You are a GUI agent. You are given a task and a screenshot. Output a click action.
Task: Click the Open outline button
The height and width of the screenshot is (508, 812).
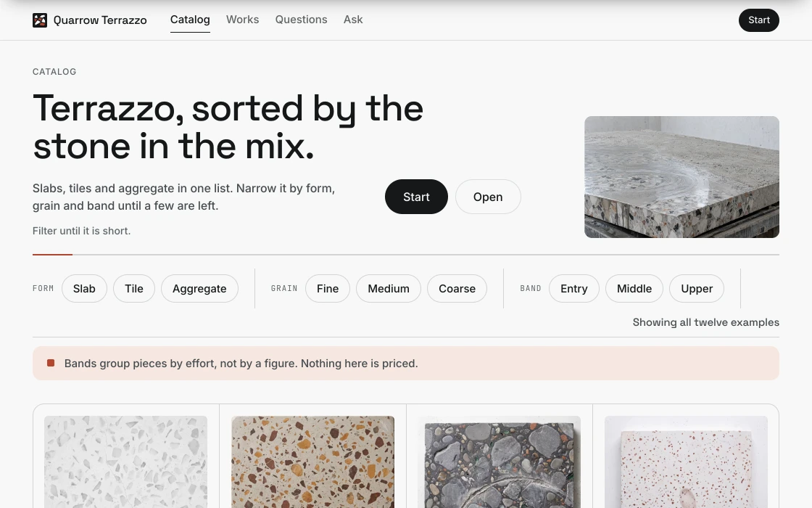488,197
